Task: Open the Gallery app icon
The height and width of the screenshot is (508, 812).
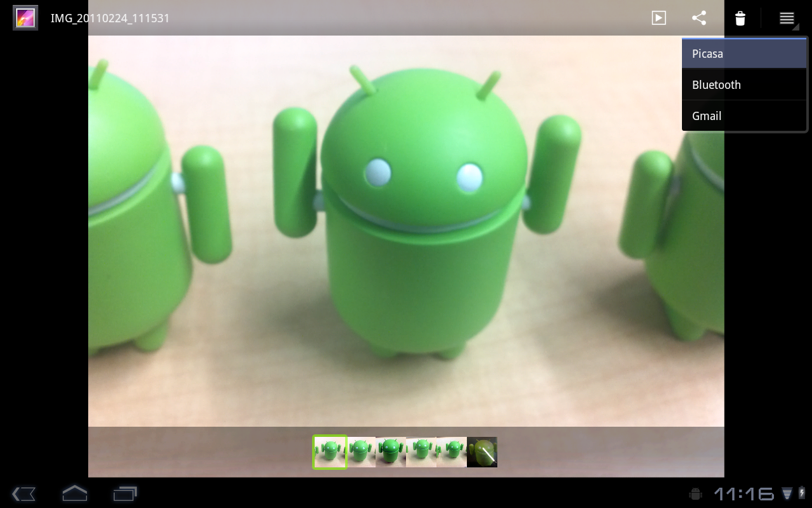Action: 25,18
